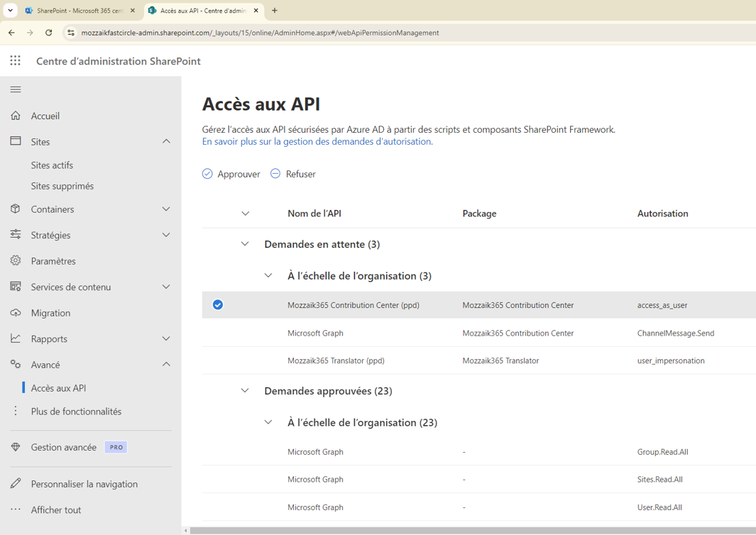This screenshot has height=535, width=756.
Task: Click the Services de contenu icon
Action: [x=16, y=286]
